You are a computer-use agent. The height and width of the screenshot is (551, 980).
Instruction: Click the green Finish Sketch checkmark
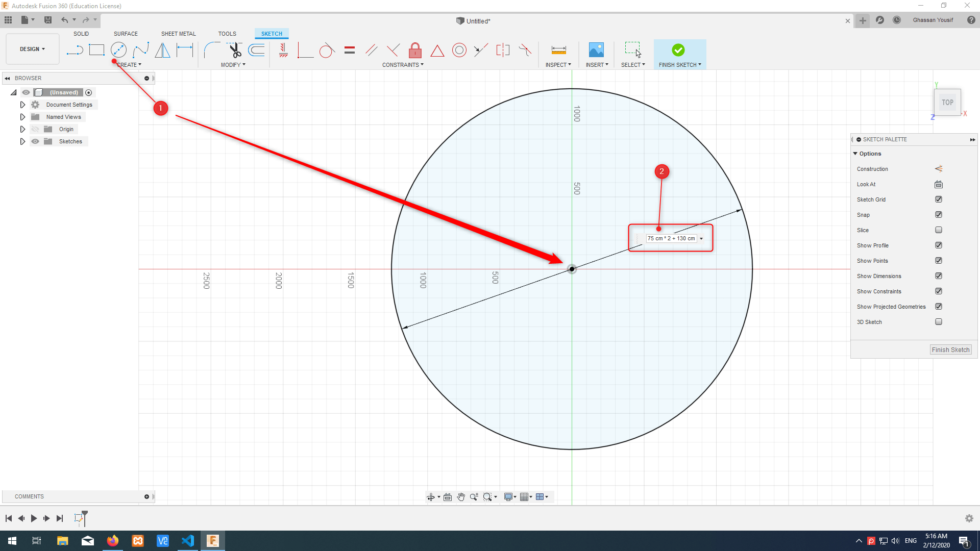pyautogui.click(x=678, y=50)
